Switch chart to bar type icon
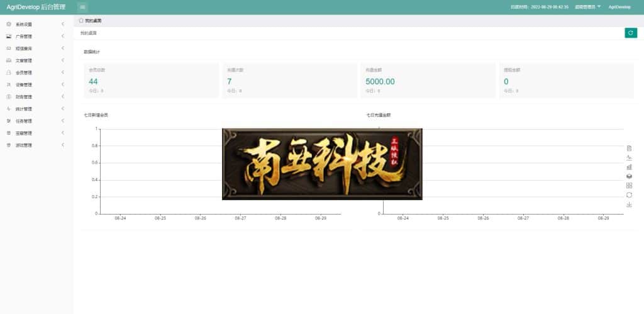This screenshot has height=314, width=644. click(629, 167)
